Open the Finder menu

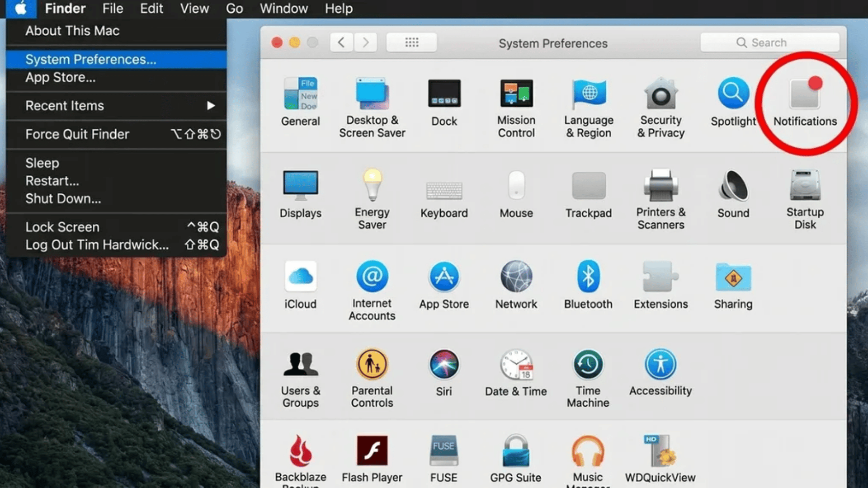coord(65,9)
